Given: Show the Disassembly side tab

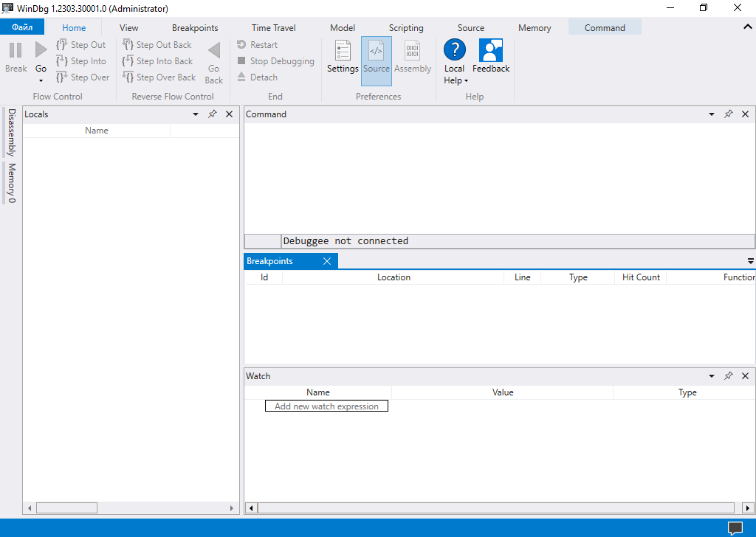Looking at the screenshot, I should [11, 132].
